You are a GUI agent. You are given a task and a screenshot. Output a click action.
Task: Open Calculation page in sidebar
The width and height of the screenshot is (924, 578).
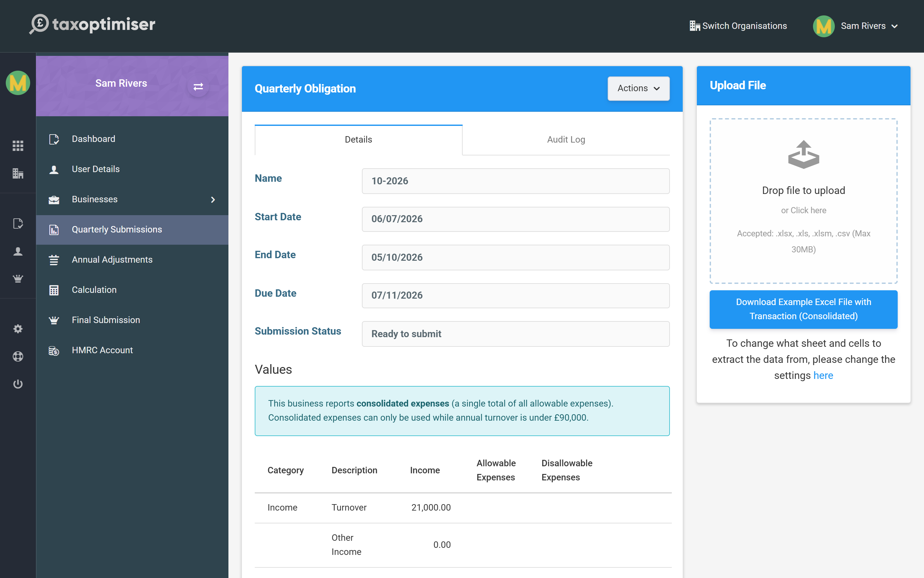pyautogui.click(x=132, y=290)
